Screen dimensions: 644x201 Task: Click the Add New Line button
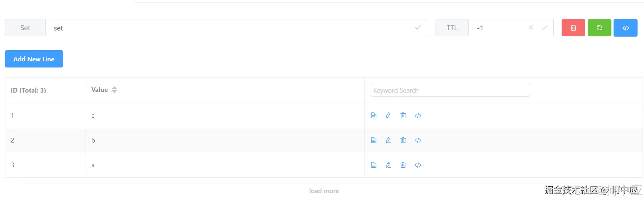tap(34, 59)
